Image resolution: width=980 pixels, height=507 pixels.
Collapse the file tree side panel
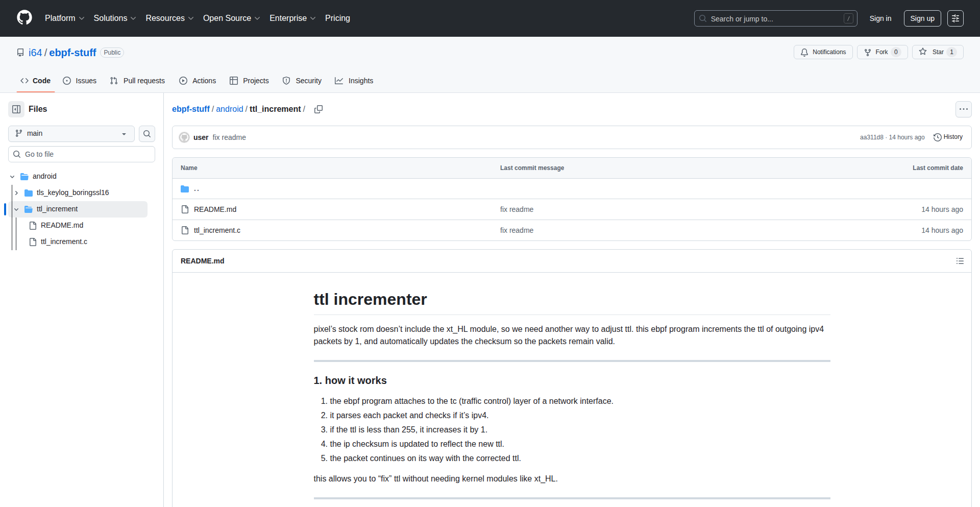(16, 109)
